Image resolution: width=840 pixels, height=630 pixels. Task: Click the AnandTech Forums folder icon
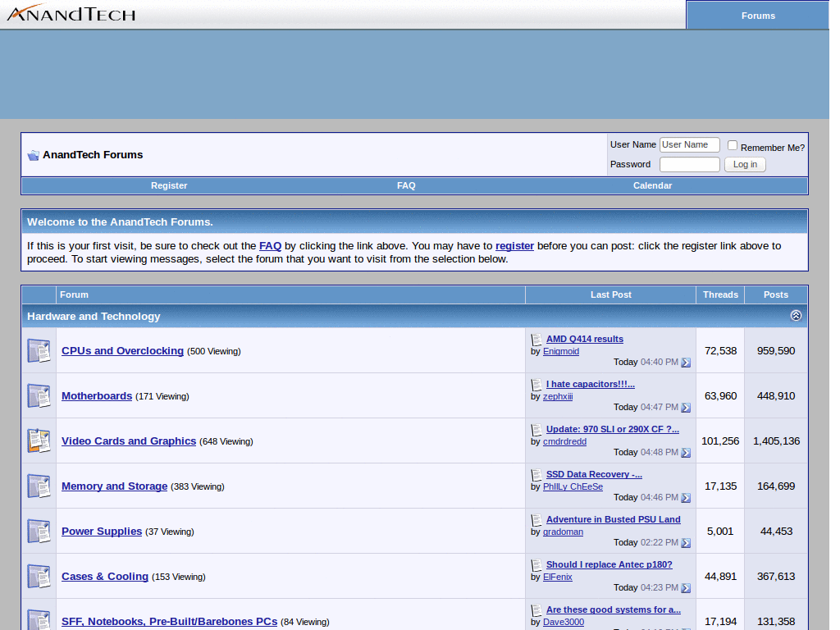click(33, 155)
